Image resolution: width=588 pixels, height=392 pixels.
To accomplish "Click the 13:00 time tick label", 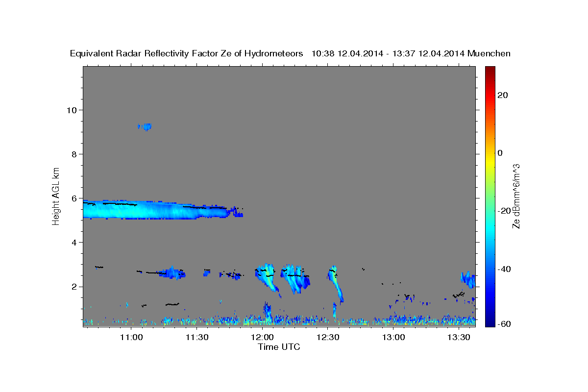I will 393,337.
